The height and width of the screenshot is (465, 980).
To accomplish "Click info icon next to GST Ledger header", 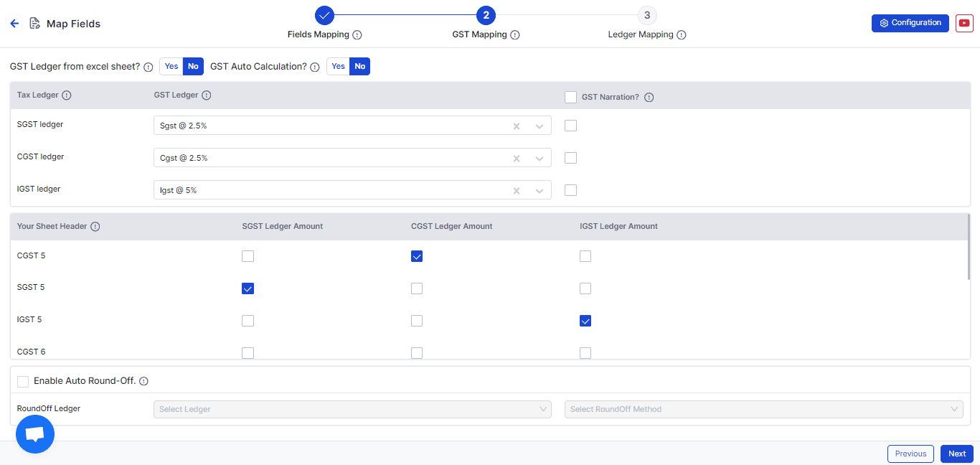I will tap(207, 95).
